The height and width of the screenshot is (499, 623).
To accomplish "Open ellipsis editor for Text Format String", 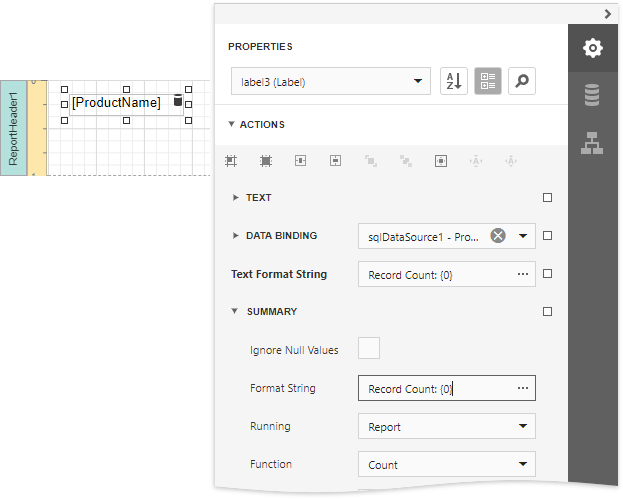I will tap(522, 274).
